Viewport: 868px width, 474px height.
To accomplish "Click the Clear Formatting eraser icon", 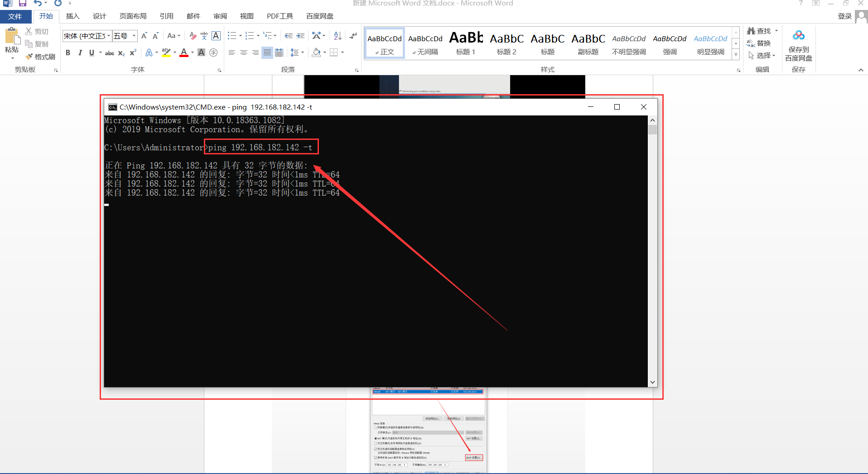I will 193,36.
